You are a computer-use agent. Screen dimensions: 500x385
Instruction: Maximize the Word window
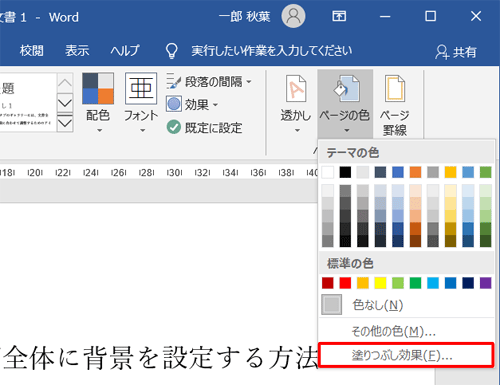point(430,16)
